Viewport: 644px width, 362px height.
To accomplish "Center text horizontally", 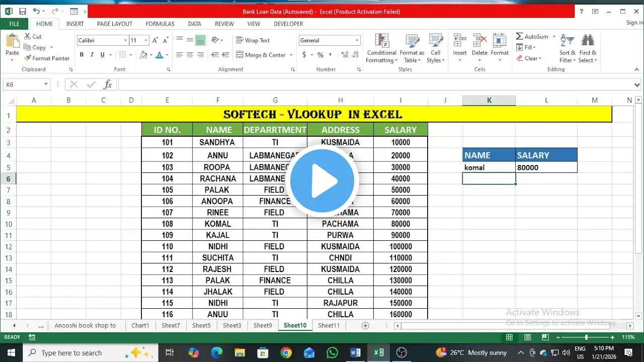I will 190,55.
